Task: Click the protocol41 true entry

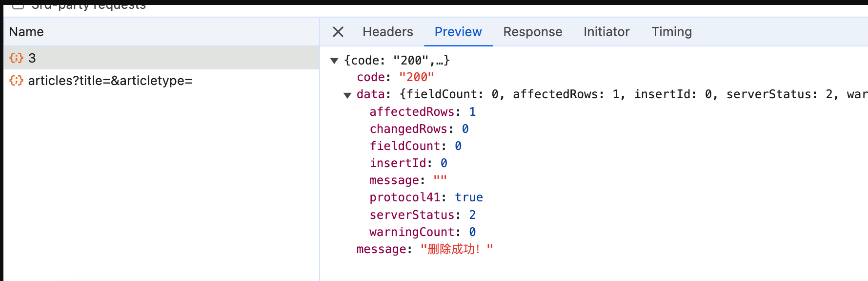Action: click(x=425, y=197)
